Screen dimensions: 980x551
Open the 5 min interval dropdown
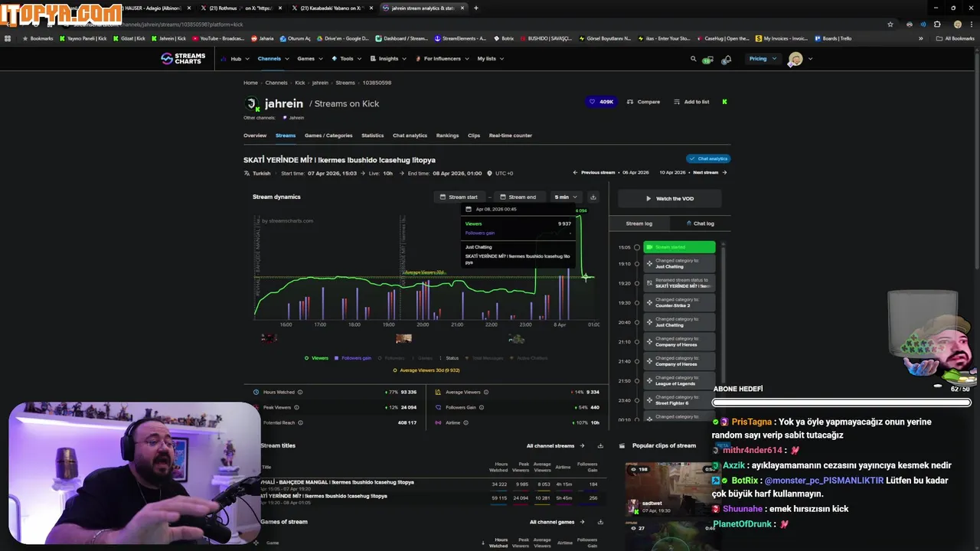566,197
